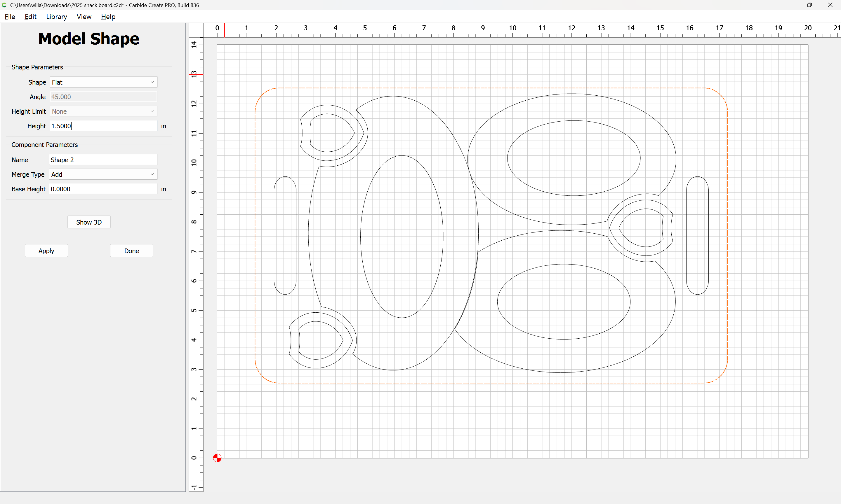Click the Base Height input field

click(103, 189)
